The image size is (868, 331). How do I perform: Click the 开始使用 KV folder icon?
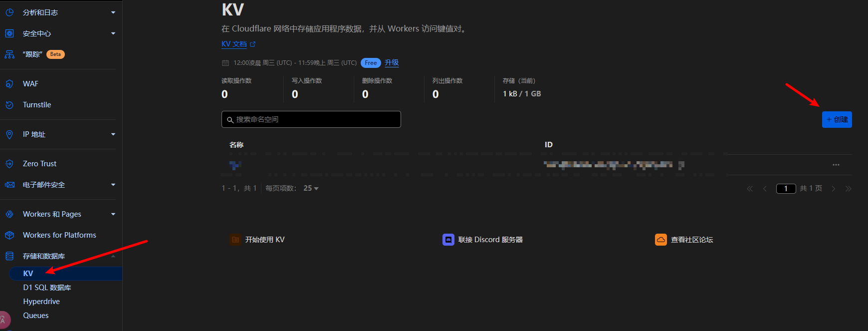pos(235,240)
